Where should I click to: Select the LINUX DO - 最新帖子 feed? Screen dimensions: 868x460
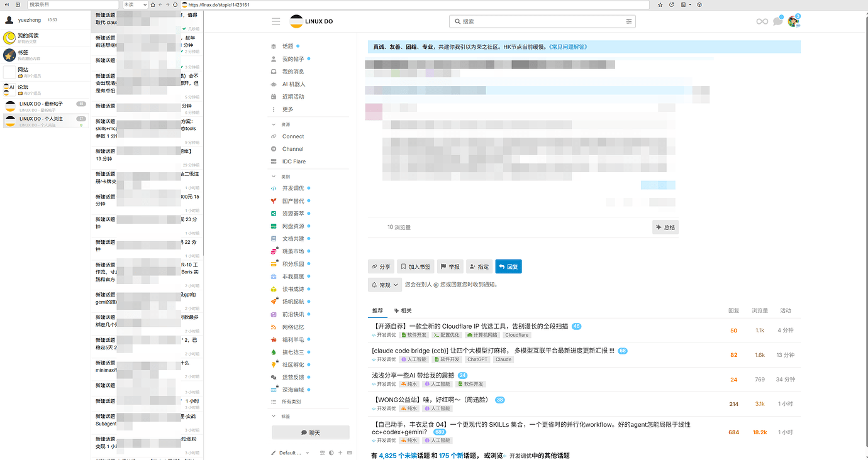pyautogui.click(x=45, y=106)
